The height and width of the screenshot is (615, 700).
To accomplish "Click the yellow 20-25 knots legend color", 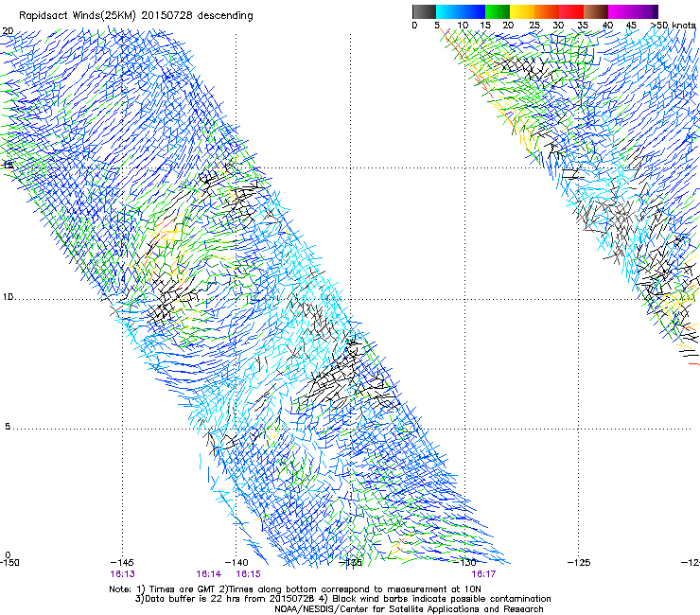I will (522, 11).
